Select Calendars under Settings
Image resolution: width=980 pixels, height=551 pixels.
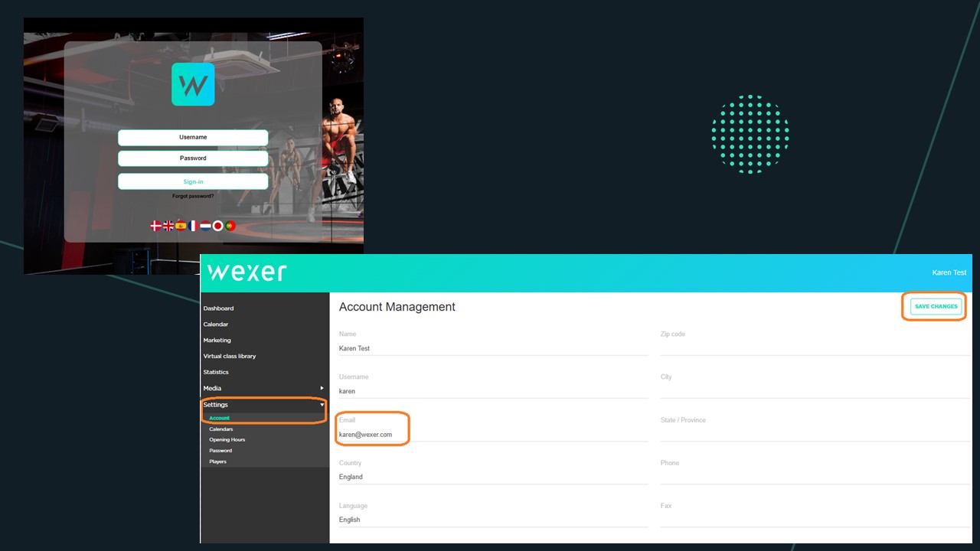tap(220, 429)
